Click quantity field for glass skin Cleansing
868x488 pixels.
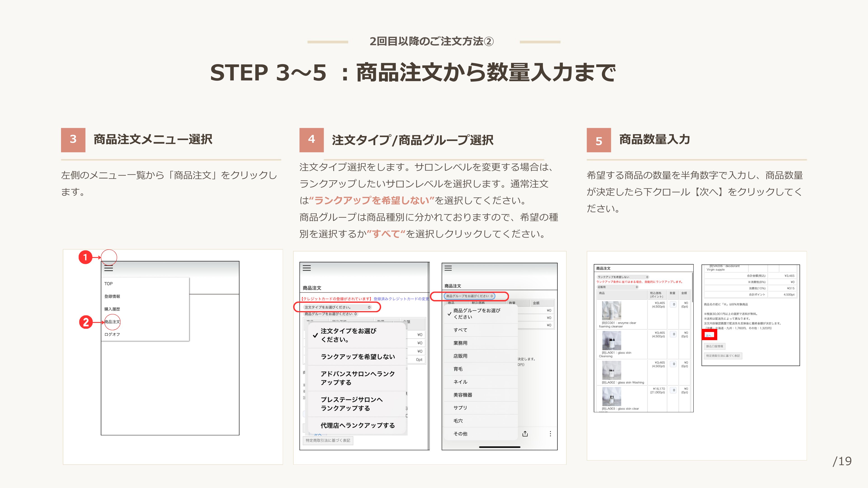pos(674,334)
